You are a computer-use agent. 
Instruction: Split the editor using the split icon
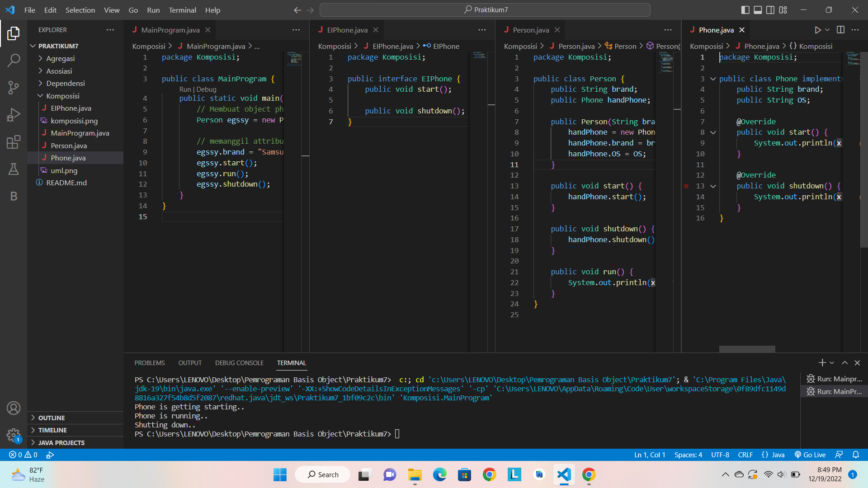pyautogui.click(x=840, y=30)
